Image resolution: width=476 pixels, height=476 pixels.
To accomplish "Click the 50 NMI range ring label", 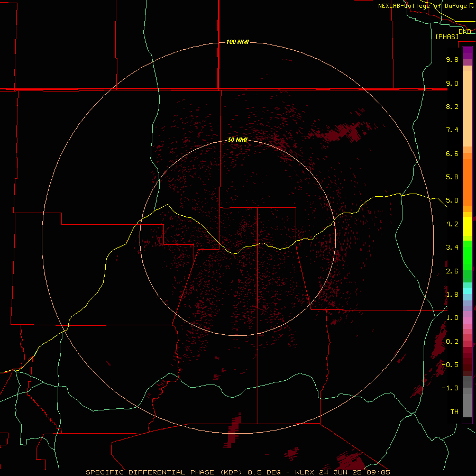I will [237, 140].
